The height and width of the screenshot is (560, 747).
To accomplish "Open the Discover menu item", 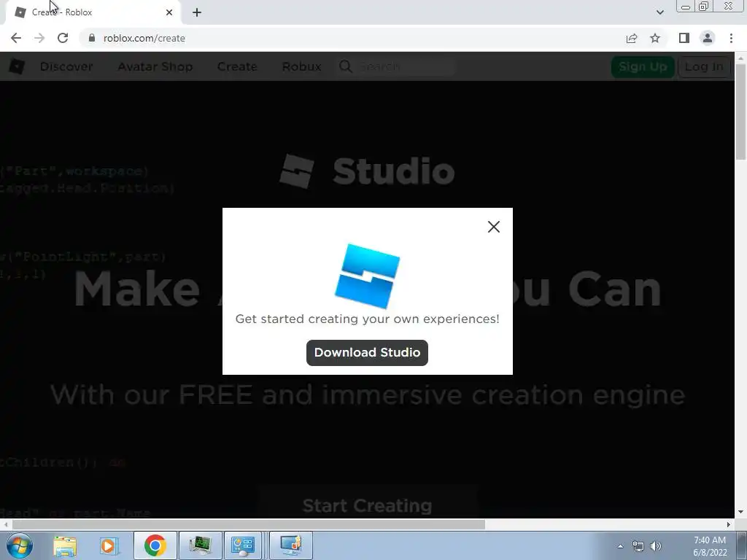I will [66, 66].
